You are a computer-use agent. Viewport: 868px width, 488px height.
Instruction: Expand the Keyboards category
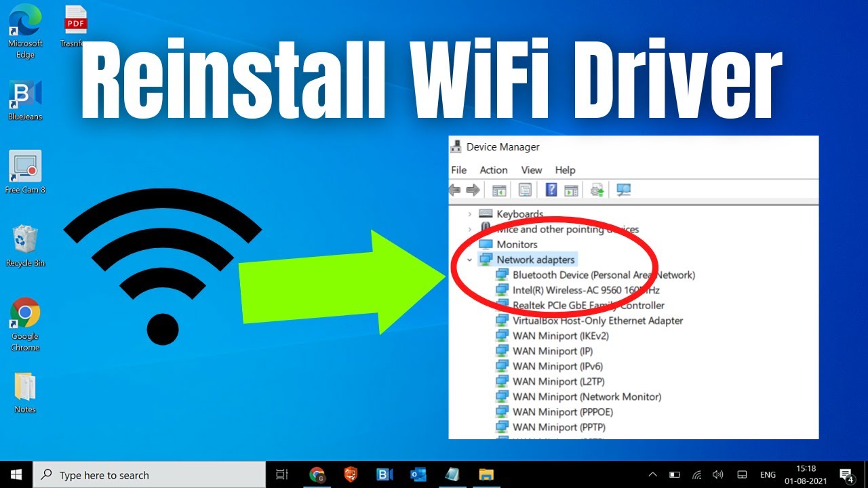point(469,214)
